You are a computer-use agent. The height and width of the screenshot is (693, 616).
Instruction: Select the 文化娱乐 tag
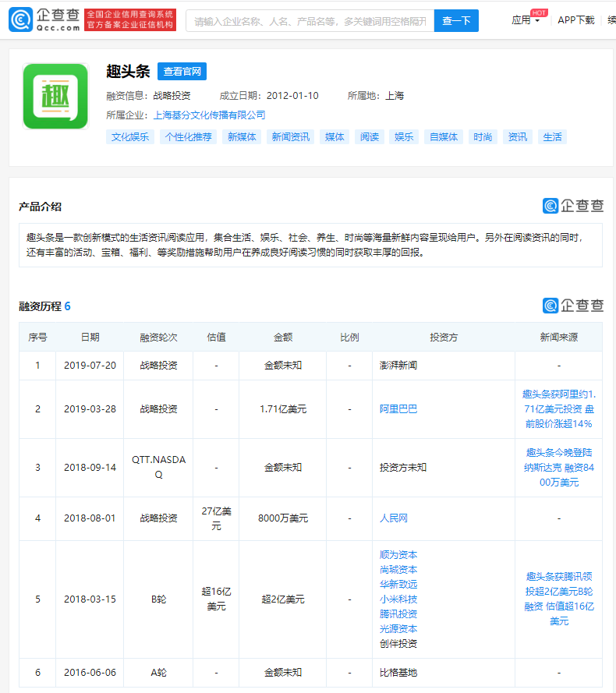point(130,137)
